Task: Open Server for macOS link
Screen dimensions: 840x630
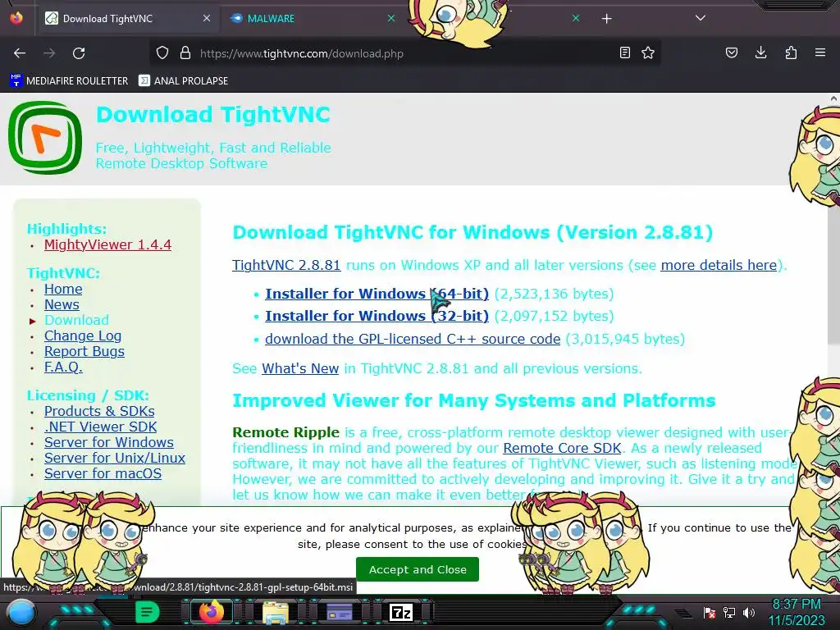Action: [103, 473]
